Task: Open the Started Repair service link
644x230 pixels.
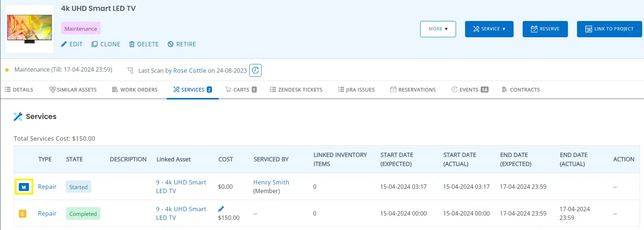Action: pos(47,187)
